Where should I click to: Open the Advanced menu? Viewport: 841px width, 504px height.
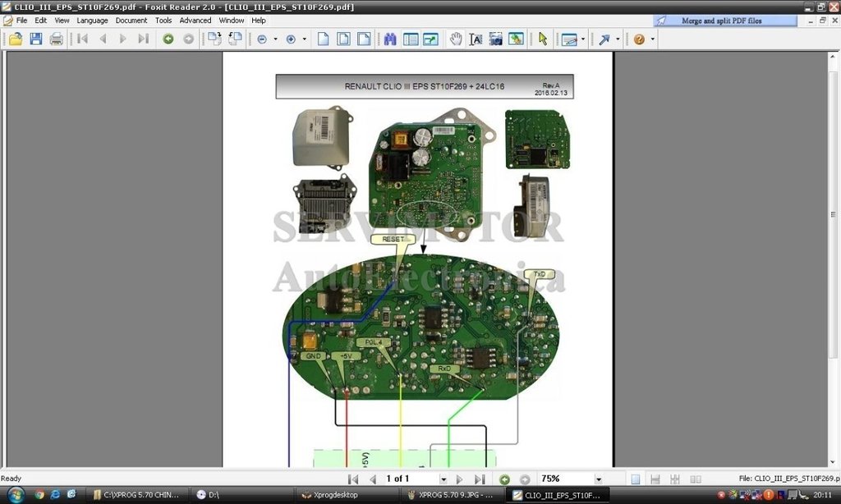pos(195,21)
